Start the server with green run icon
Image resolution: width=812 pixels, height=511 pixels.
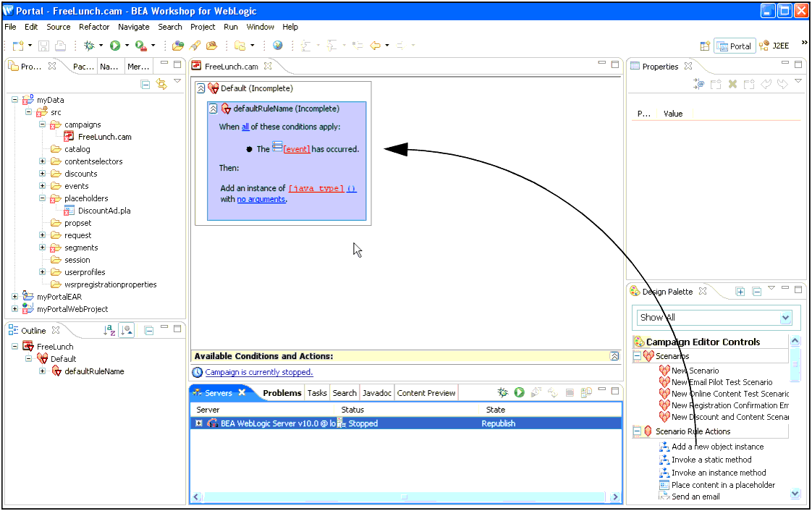520,393
